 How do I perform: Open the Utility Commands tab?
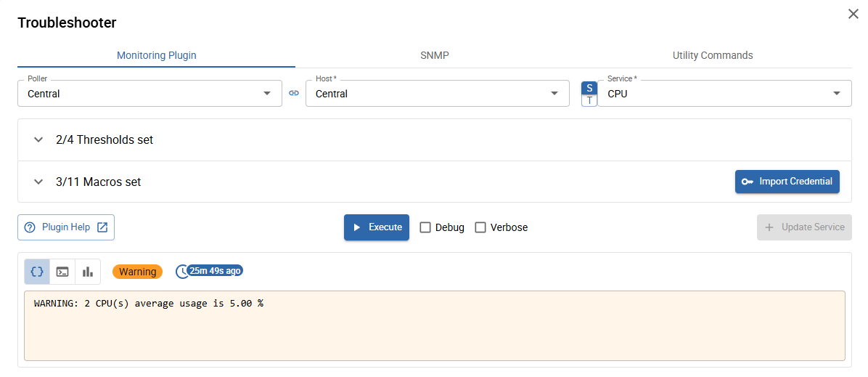pos(712,55)
